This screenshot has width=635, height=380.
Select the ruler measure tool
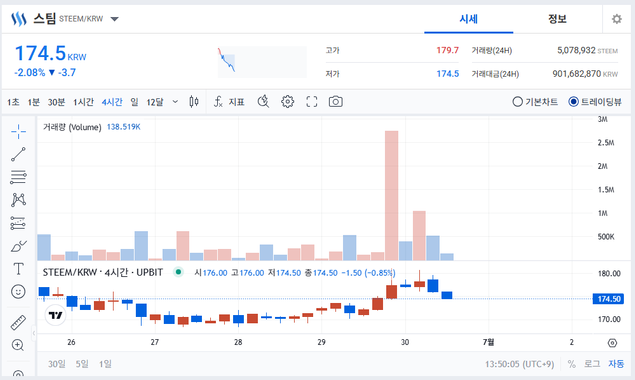(18, 322)
